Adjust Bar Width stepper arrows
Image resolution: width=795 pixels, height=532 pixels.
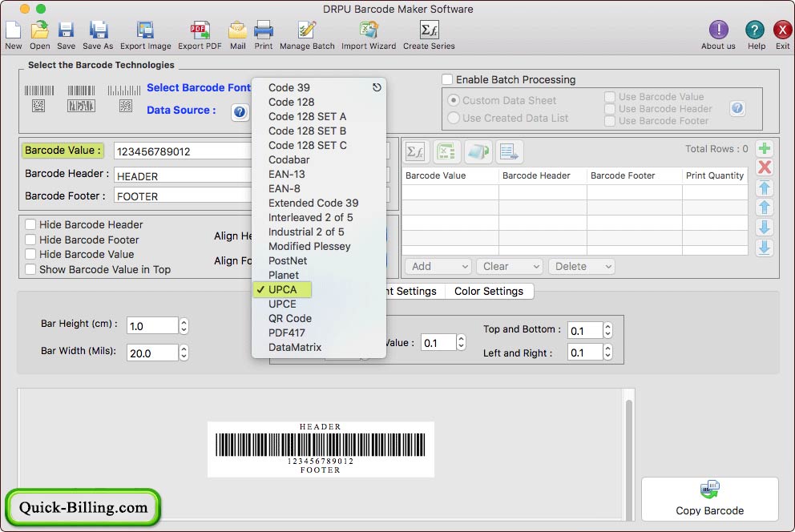click(x=184, y=353)
